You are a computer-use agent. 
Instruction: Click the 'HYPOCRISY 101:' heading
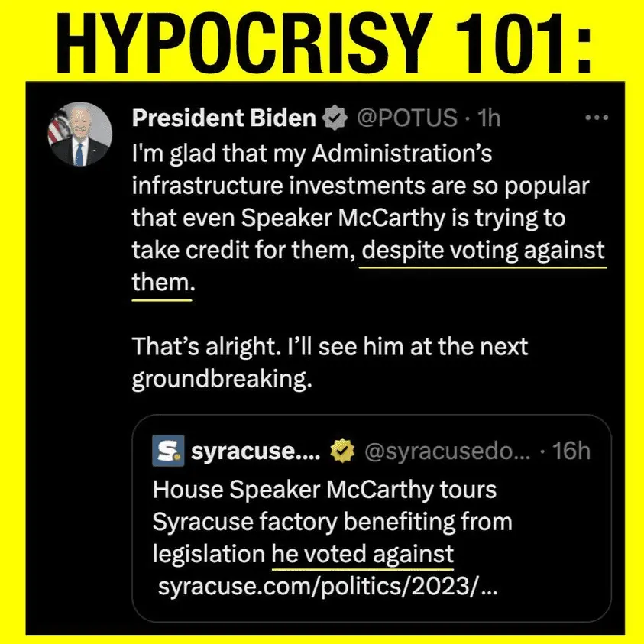coord(324,44)
